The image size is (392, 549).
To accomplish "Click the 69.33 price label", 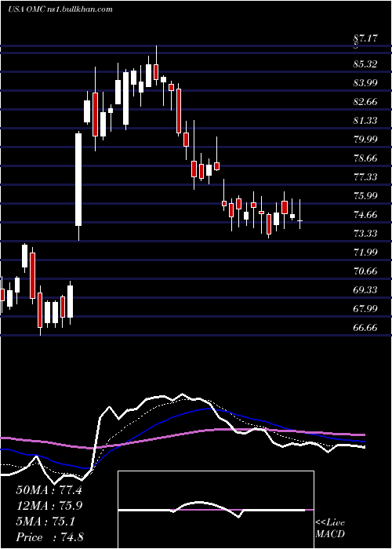I will [365, 290].
